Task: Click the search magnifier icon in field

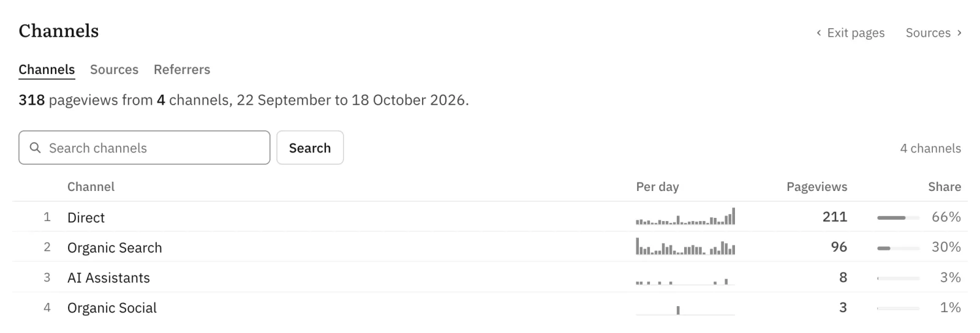Action: 36,148
